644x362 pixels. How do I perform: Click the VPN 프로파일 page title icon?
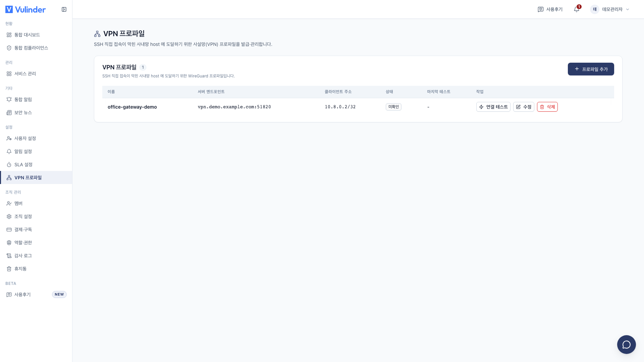tap(97, 34)
